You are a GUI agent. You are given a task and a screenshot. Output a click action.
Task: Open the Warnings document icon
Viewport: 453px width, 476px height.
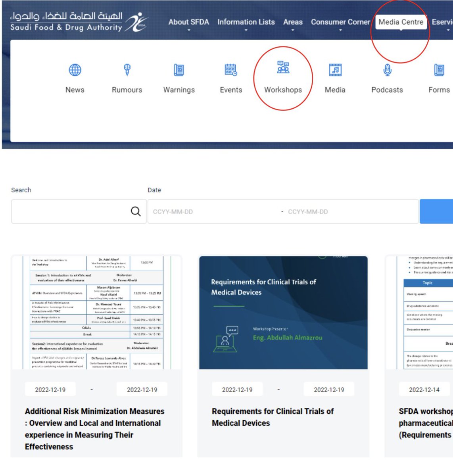tap(179, 70)
